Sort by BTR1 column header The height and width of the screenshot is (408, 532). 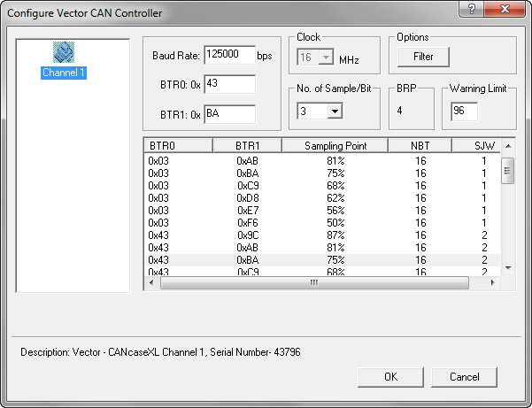(x=247, y=146)
